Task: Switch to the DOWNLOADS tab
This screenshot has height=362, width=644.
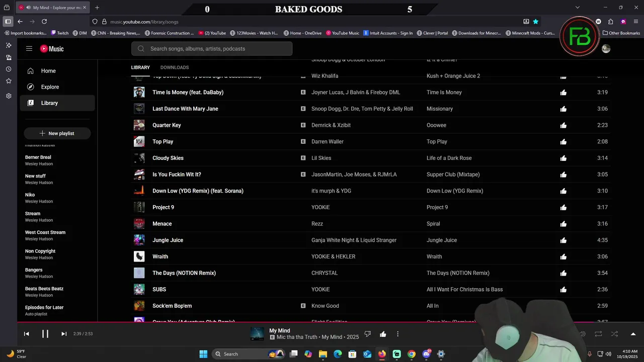Action: [175, 67]
